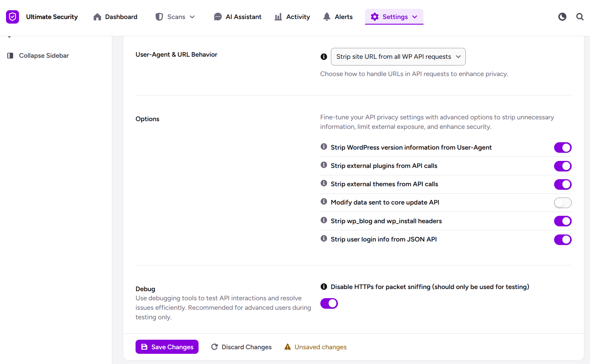Click the info icon beside the URL behavior dropdown
This screenshot has height=364, width=590.
324,57
